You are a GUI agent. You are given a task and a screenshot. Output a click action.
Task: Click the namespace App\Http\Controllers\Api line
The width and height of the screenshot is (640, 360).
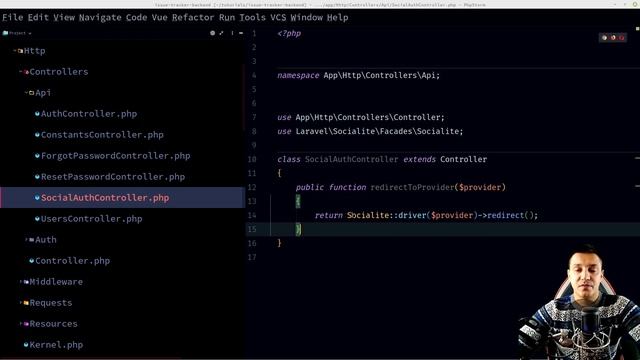pyautogui.click(x=359, y=76)
